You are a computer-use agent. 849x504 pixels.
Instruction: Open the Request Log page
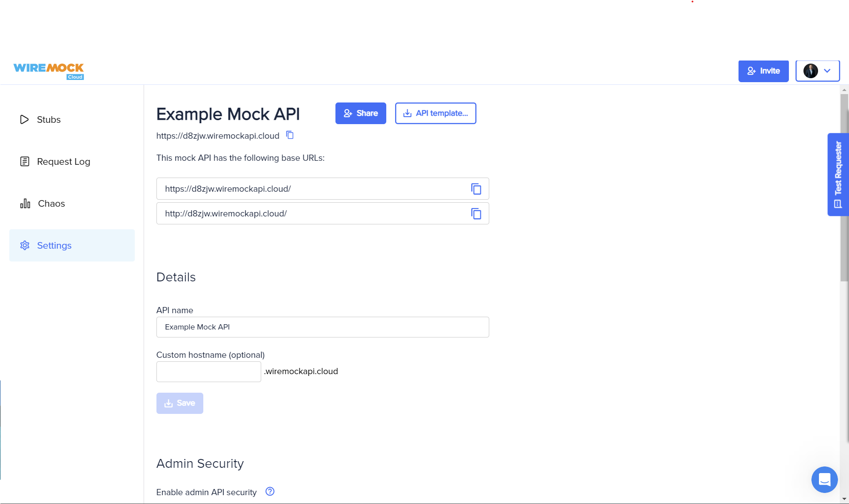pyautogui.click(x=72, y=161)
